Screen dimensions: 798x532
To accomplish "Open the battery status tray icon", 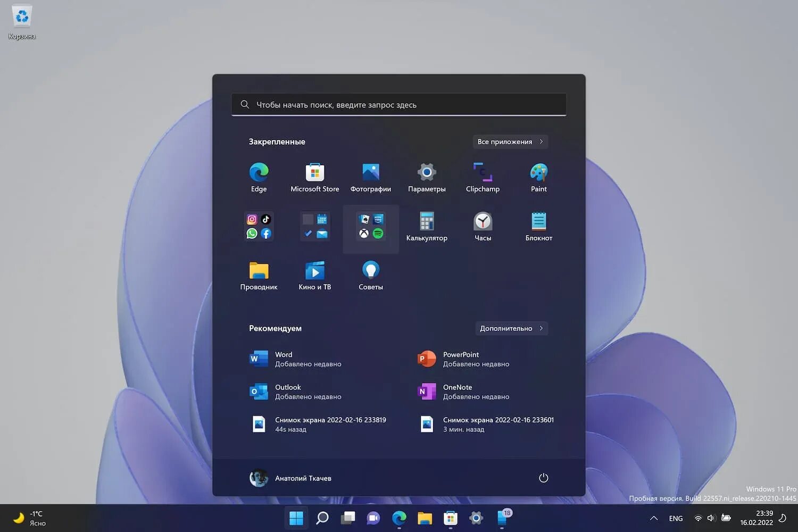I will (726, 518).
